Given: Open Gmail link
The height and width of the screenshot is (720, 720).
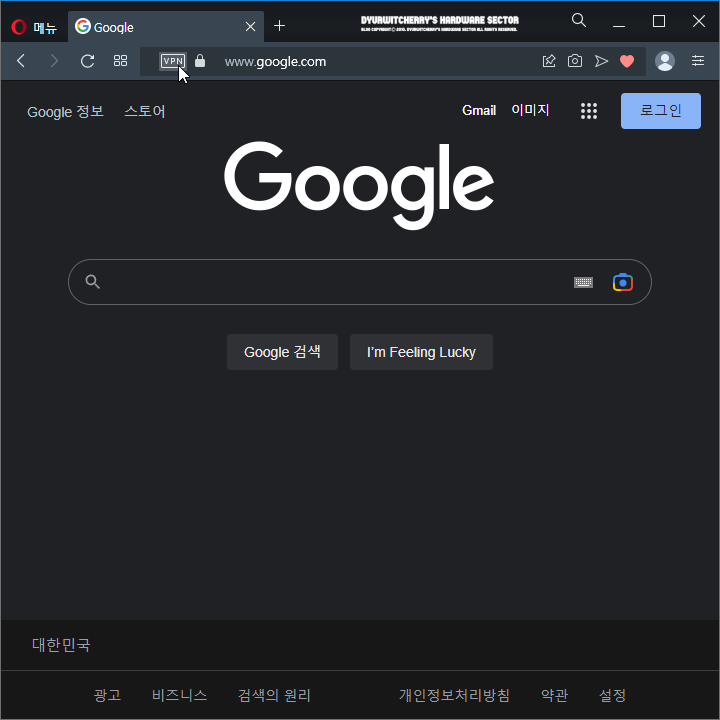Looking at the screenshot, I should point(478,111).
